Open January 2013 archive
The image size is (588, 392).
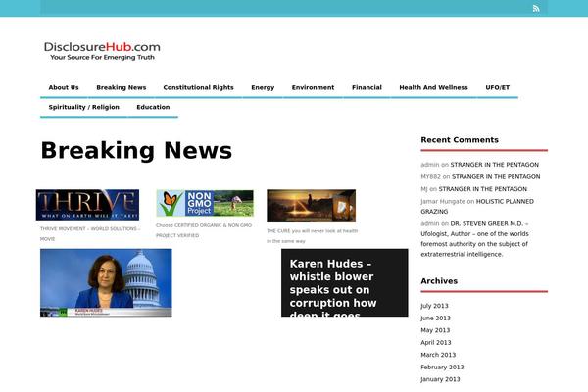[440, 379]
